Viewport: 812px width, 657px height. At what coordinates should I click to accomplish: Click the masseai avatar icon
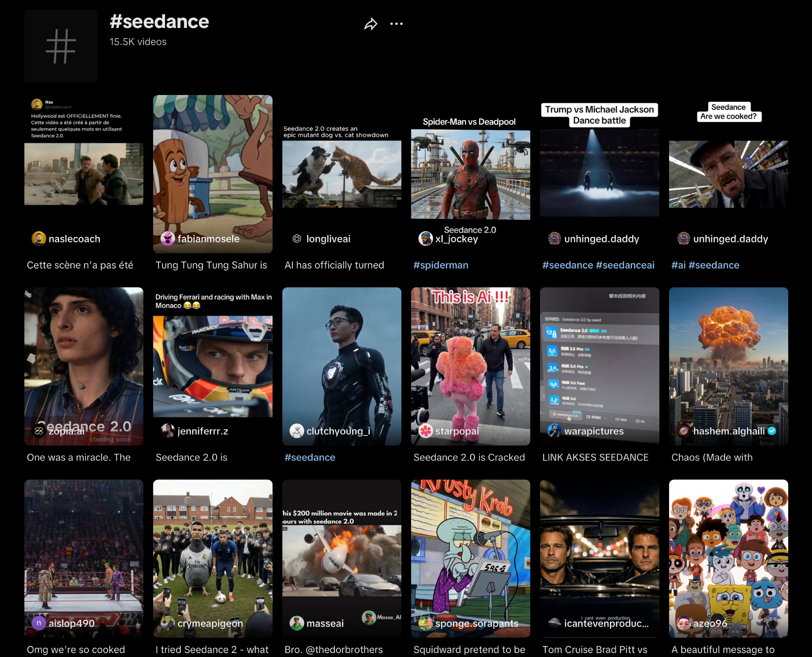tap(297, 623)
